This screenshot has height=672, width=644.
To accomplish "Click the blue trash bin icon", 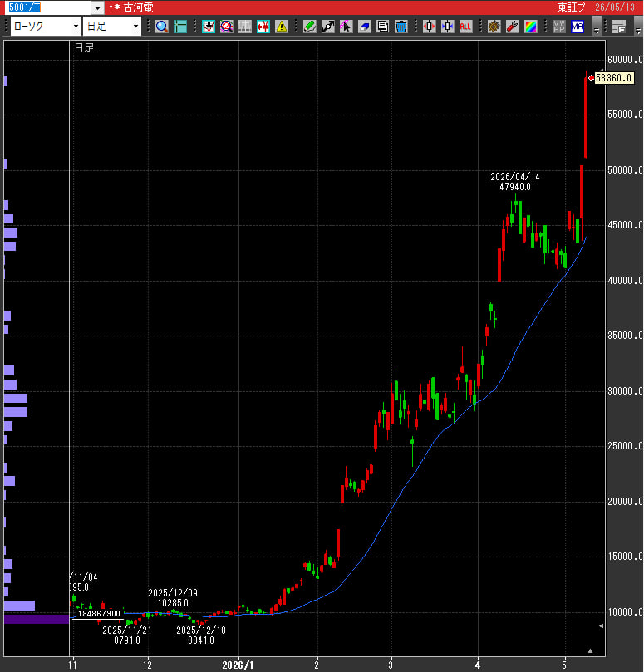I will pyautogui.click(x=401, y=27).
